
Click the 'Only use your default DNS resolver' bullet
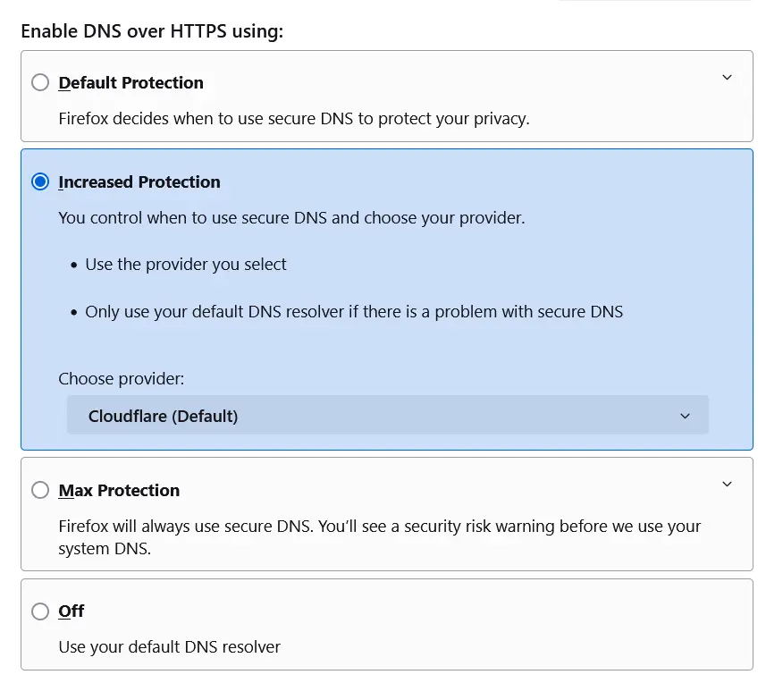tap(353, 312)
